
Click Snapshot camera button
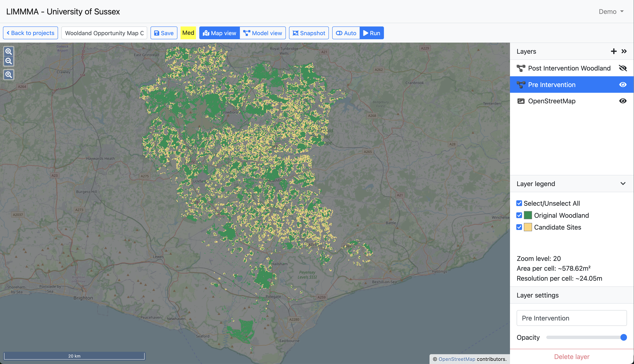(309, 33)
